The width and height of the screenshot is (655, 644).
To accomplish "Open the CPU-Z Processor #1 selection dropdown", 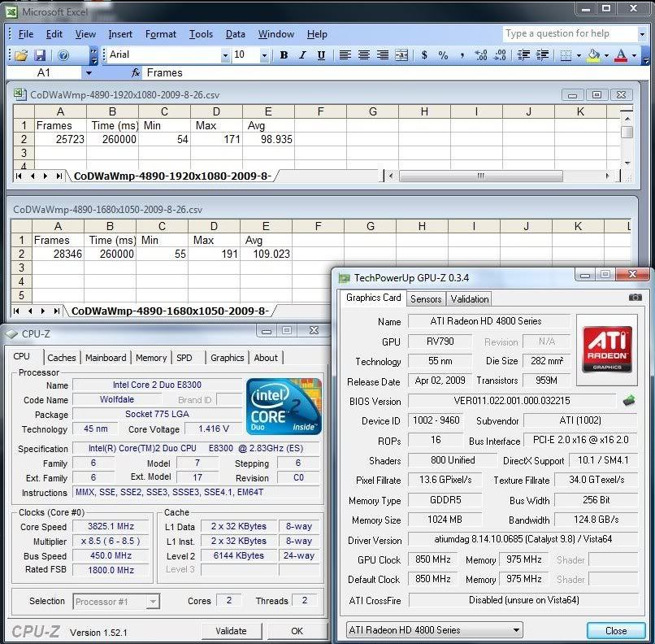I will tap(153, 602).
